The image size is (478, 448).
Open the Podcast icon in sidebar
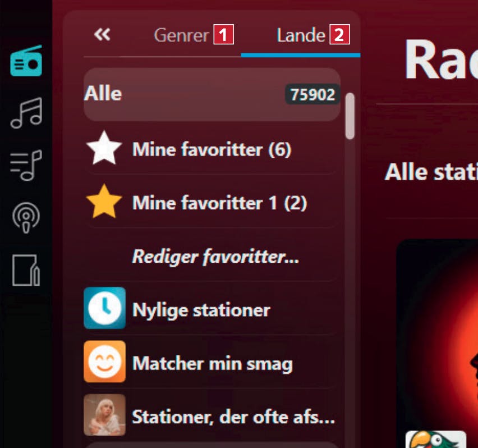point(26,217)
